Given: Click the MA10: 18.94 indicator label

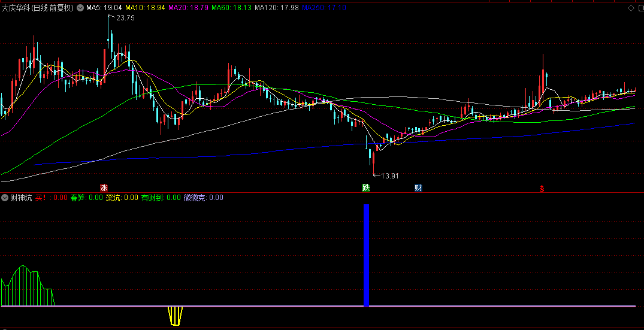Looking at the screenshot, I should [145, 7].
